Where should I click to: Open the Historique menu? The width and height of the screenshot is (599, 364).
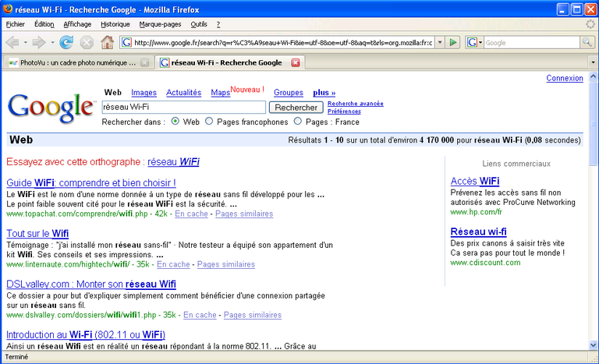(x=115, y=24)
